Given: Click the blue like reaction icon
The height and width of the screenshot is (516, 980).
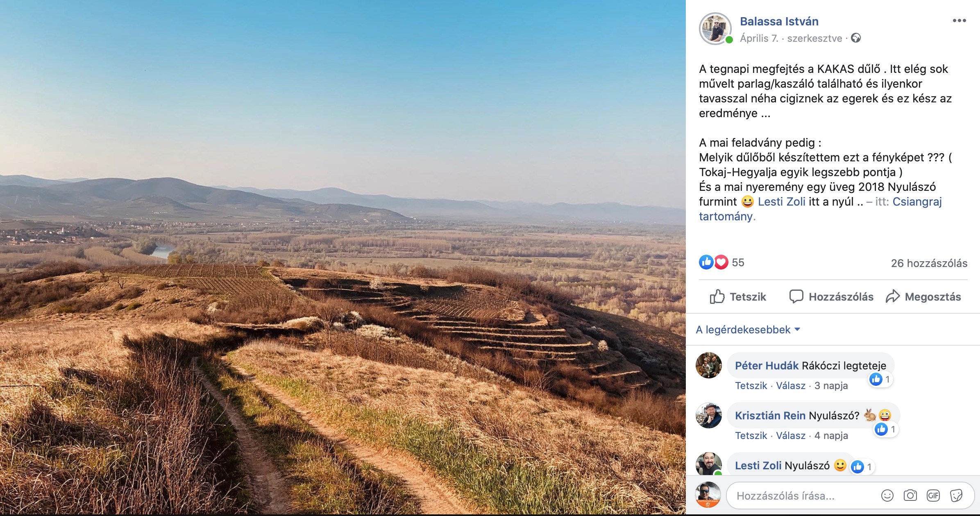Looking at the screenshot, I should 706,262.
